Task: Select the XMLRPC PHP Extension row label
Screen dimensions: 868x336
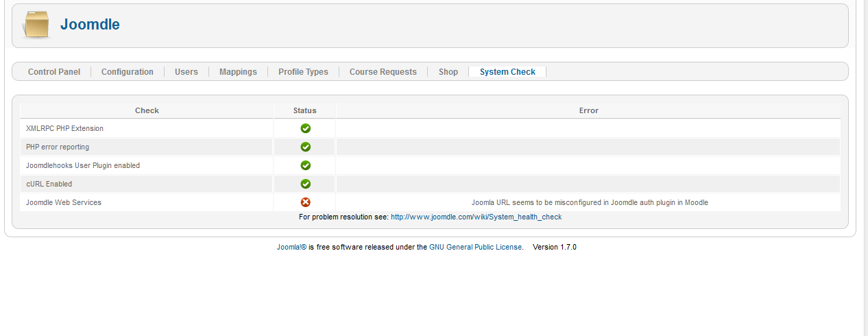Action: [x=64, y=128]
